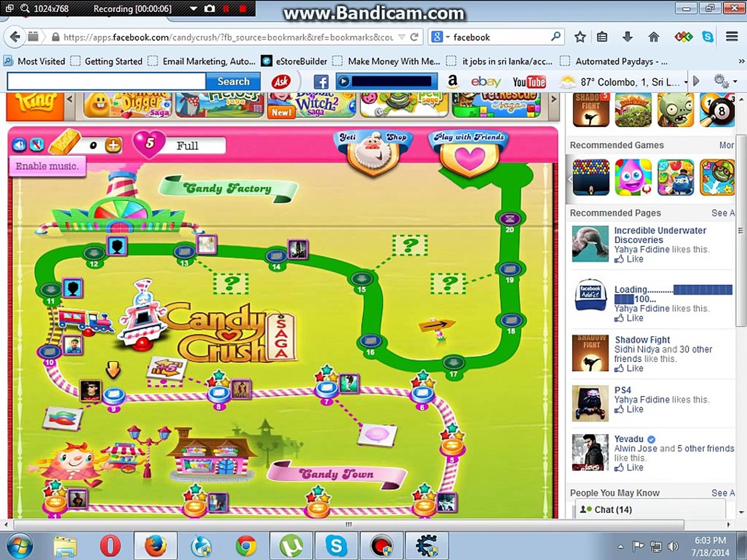The height and width of the screenshot is (560, 747).
Task: Open the Facebook toolbar shortcut
Action: pyautogui.click(x=321, y=81)
